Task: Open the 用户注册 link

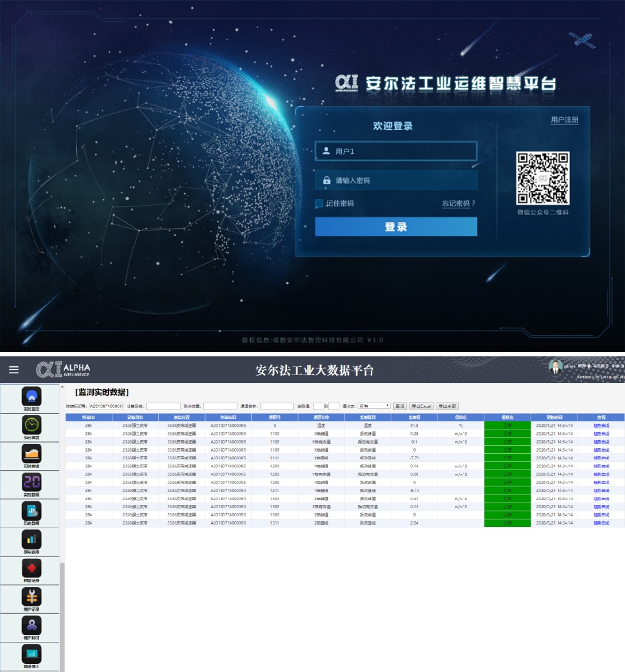Action: coord(564,119)
